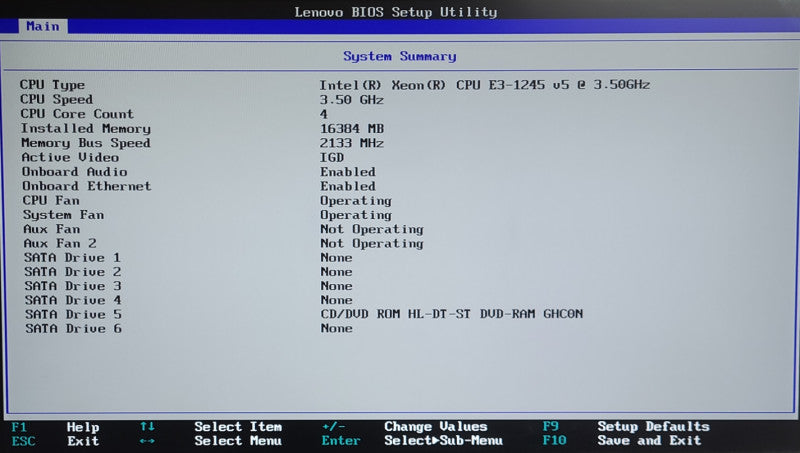Select the CPU Fan label

click(51, 200)
